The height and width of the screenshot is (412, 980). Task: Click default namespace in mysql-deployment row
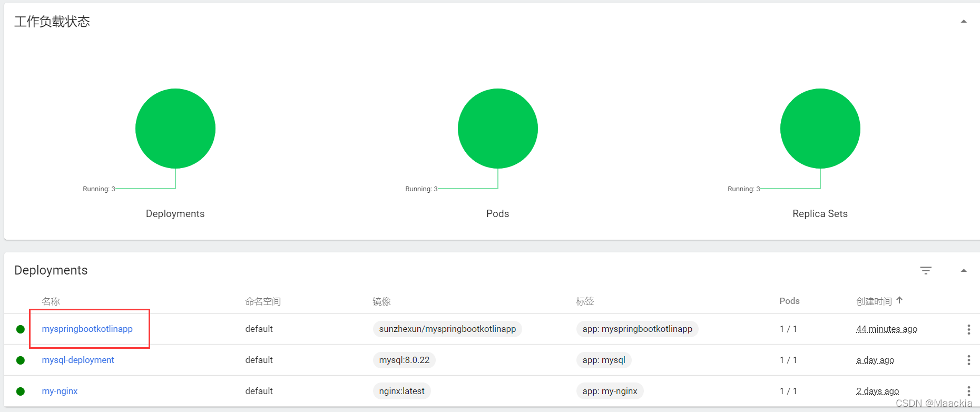click(x=259, y=360)
